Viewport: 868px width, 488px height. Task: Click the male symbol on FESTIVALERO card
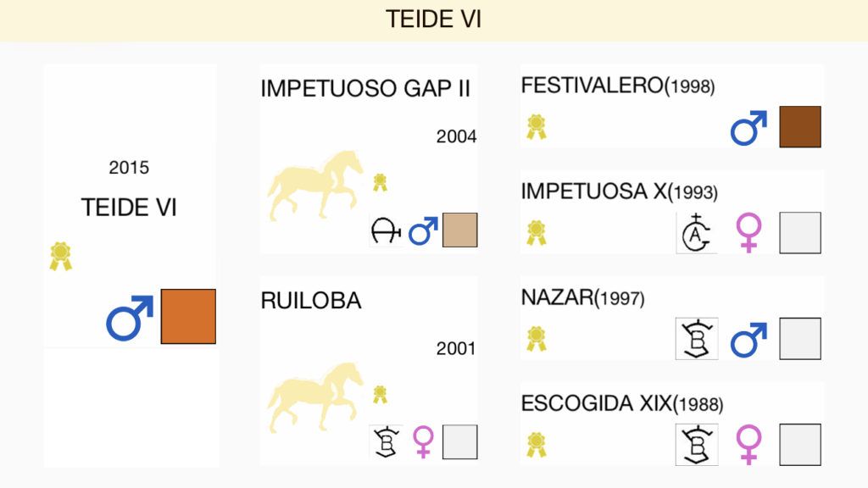pos(749,128)
